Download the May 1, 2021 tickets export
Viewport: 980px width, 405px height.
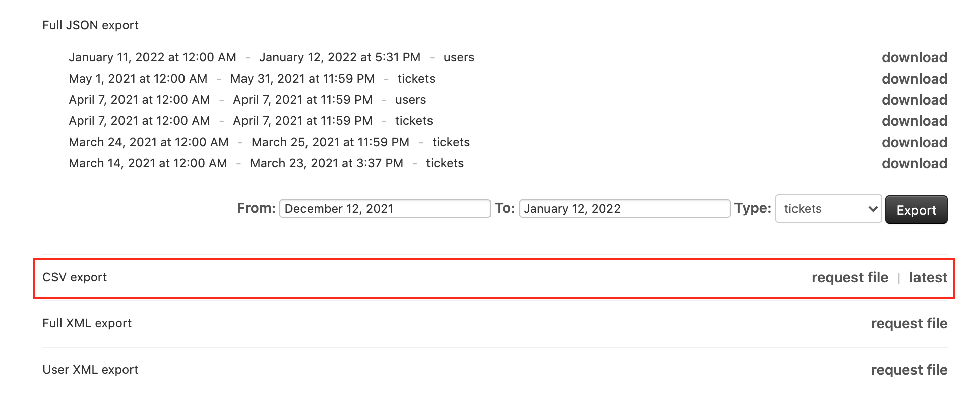tap(914, 79)
